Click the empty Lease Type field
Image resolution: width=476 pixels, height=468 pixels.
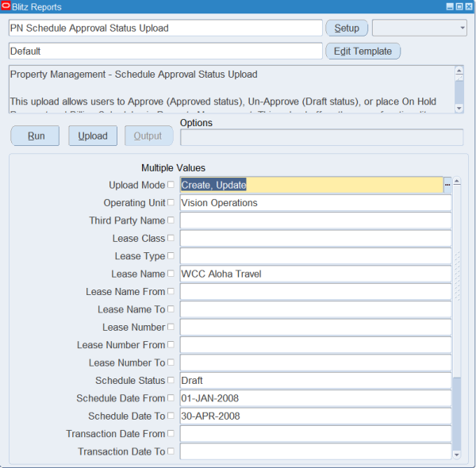pyautogui.click(x=316, y=256)
